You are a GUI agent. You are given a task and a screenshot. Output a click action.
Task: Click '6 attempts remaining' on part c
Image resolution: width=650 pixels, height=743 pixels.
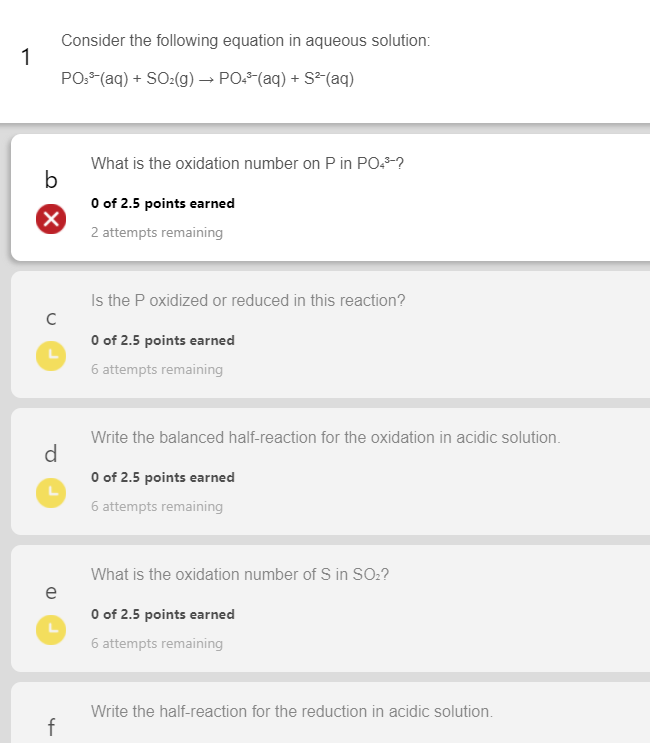[x=157, y=369]
